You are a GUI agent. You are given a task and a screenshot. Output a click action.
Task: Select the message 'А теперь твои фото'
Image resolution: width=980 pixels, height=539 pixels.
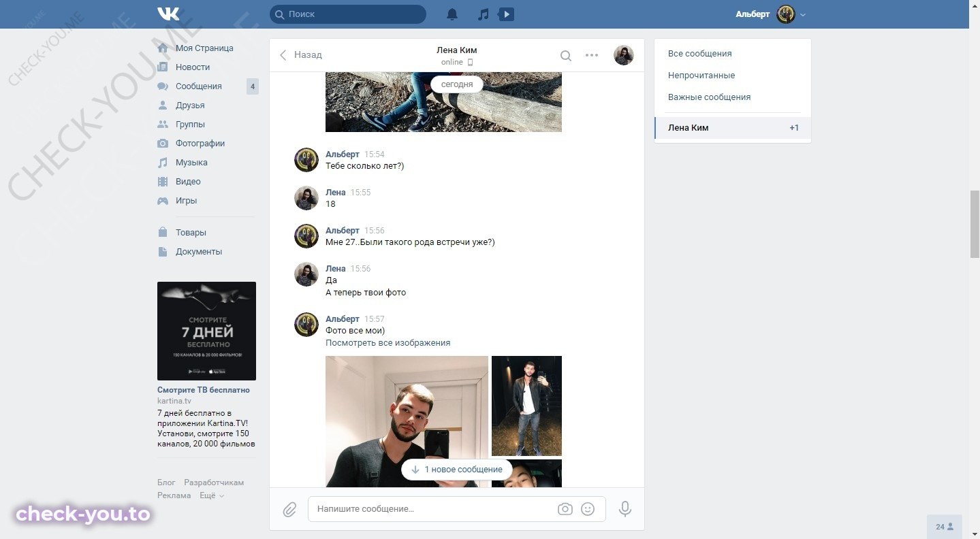pyautogui.click(x=366, y=293)
